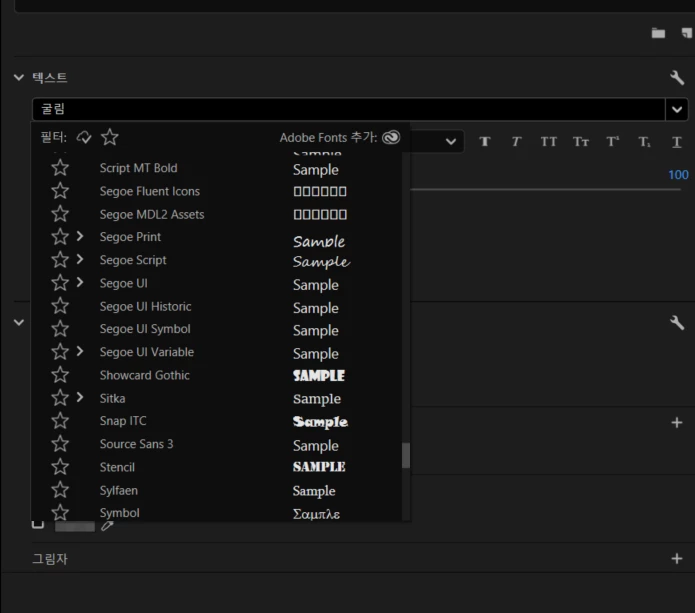Open the font dropdown arrow

click(677, 109)
